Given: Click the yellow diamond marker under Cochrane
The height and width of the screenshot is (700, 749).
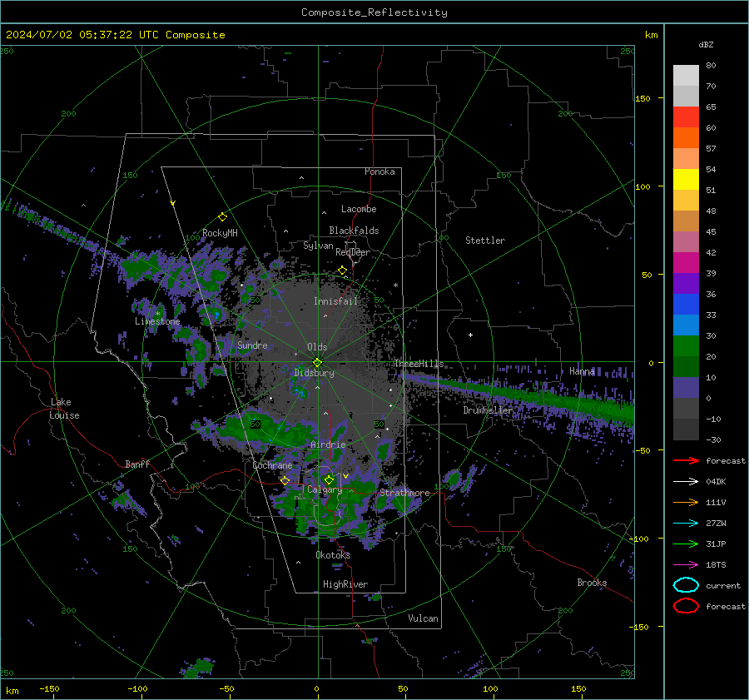Looking at the screenshot, I should coord(285,480).
